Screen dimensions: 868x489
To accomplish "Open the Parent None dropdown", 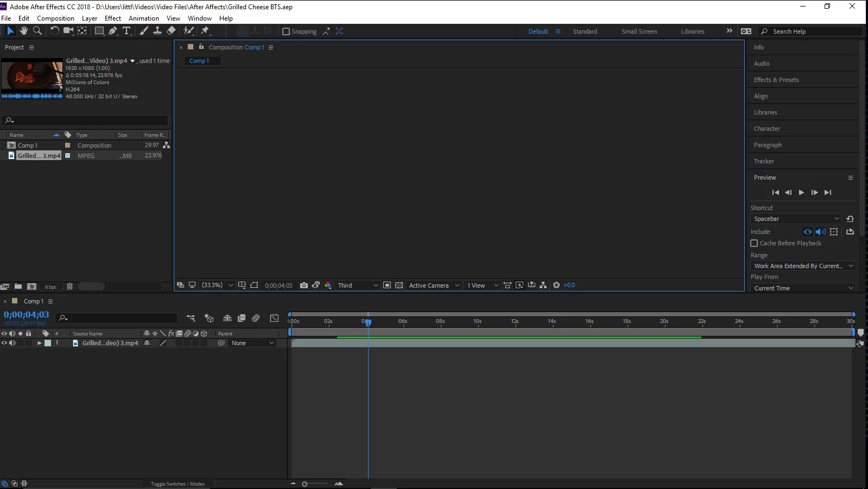I will click(x=253, y=343).
